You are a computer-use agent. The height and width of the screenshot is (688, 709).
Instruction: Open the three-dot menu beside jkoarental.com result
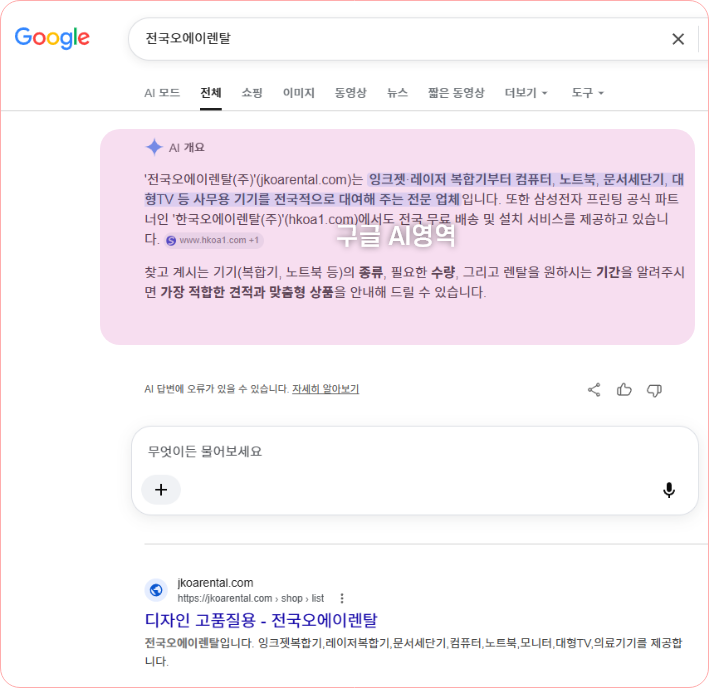342,598
